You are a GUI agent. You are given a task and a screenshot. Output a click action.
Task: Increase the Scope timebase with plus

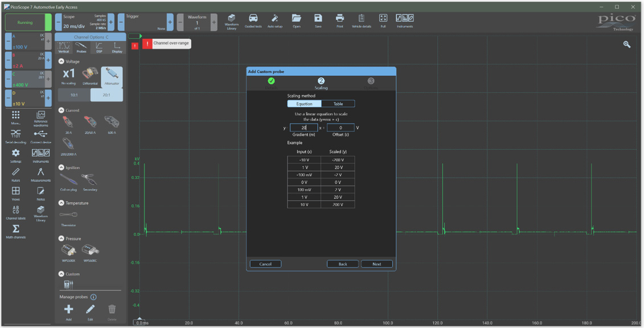pyautogui.click(x=110, y=22)
